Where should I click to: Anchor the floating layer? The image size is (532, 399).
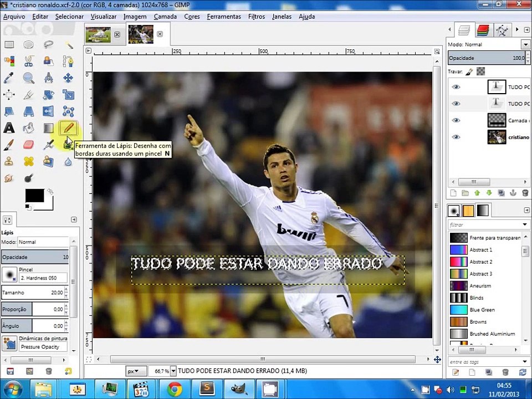(x=513, y=193)
